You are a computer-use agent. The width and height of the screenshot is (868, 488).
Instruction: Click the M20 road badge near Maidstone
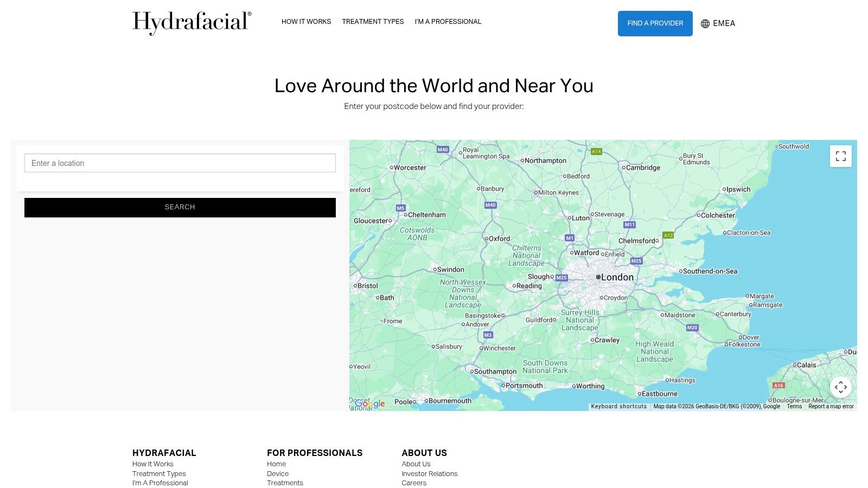[x=692, y=328]
